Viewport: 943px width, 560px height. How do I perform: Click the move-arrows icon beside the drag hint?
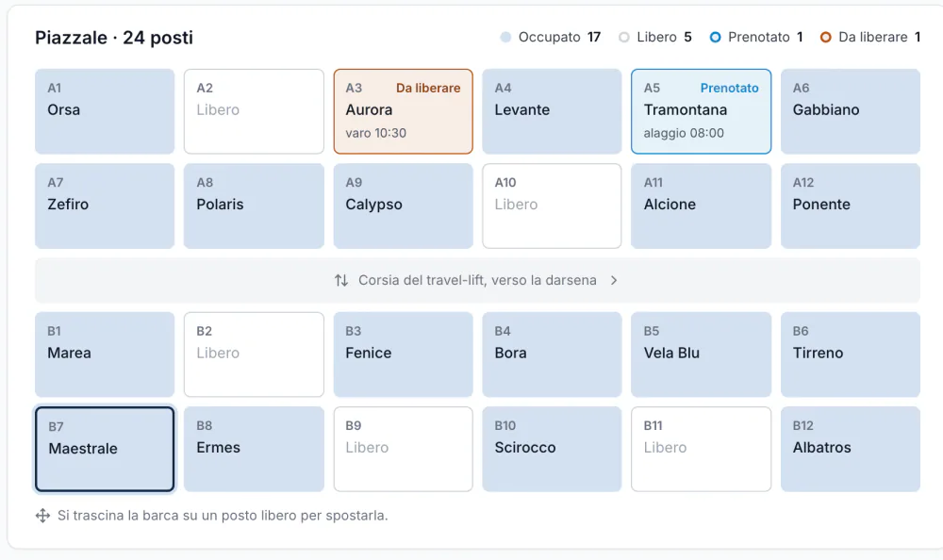(42, 516)
